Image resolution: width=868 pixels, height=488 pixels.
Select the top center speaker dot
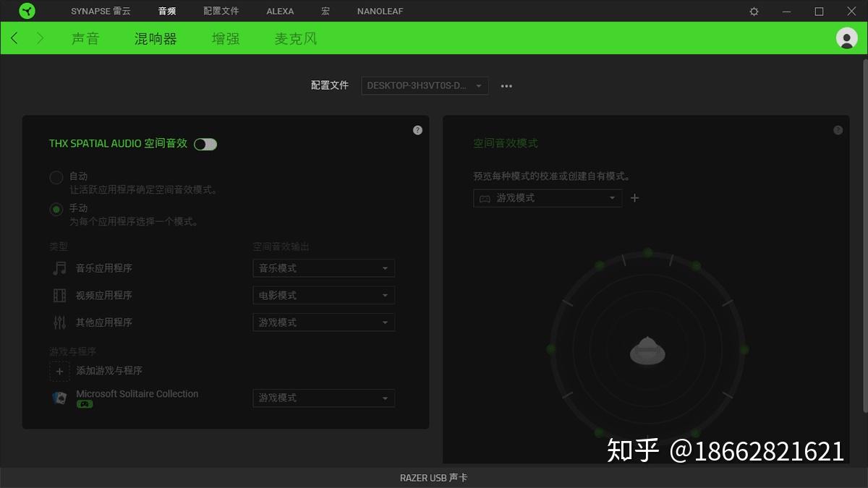(647, 252)
